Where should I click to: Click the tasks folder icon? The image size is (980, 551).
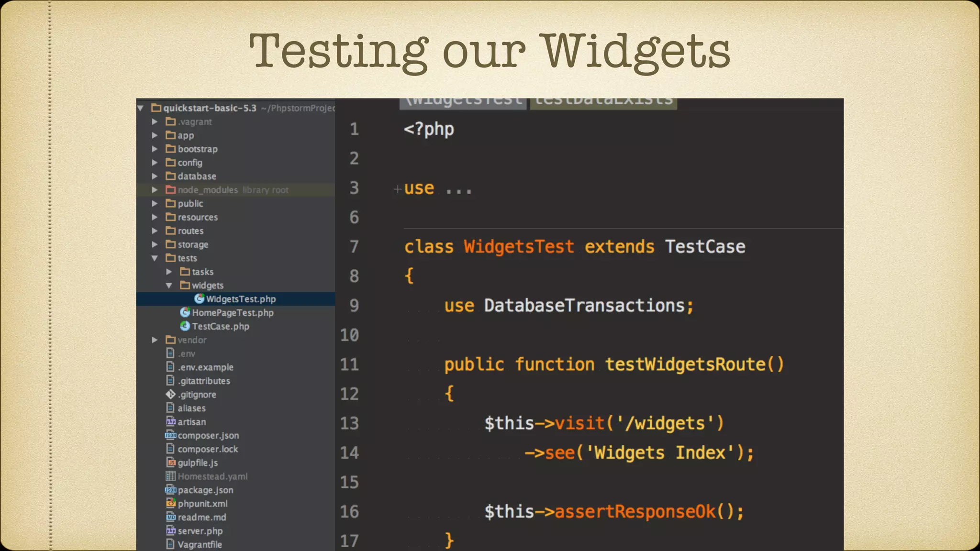click(185, 272)
